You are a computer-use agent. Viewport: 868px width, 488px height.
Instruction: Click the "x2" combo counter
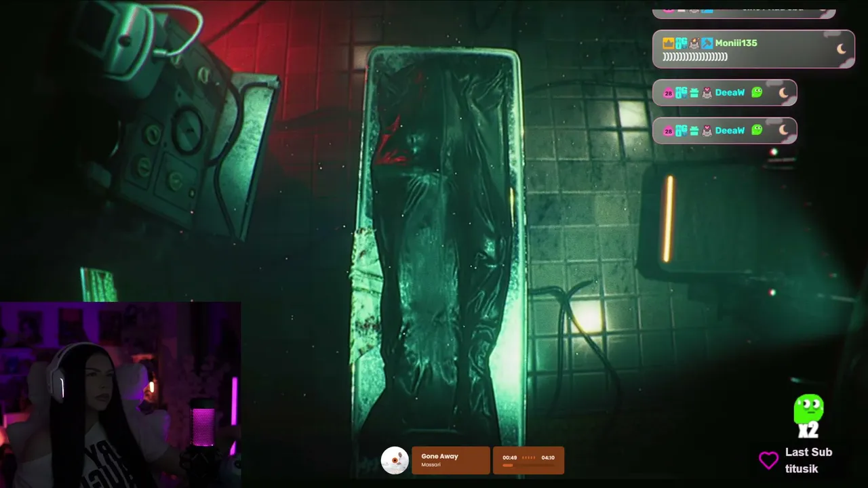[x=808, y=430]
